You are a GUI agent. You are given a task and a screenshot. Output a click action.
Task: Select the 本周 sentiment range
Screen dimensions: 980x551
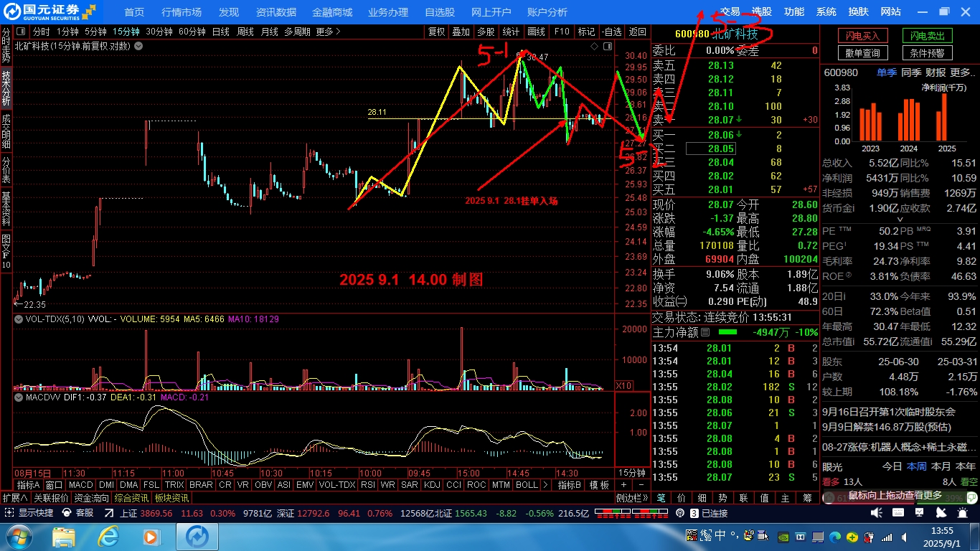coord(916,466)
